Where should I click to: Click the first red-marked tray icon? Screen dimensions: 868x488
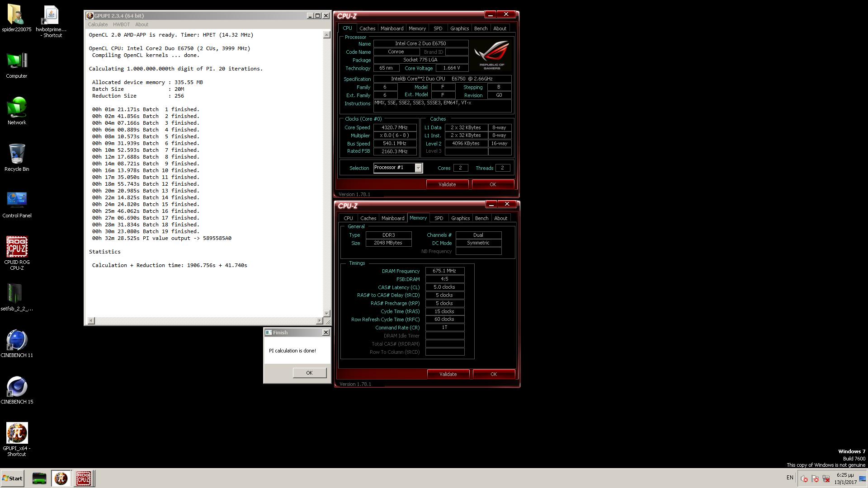[x=804, y=479]
